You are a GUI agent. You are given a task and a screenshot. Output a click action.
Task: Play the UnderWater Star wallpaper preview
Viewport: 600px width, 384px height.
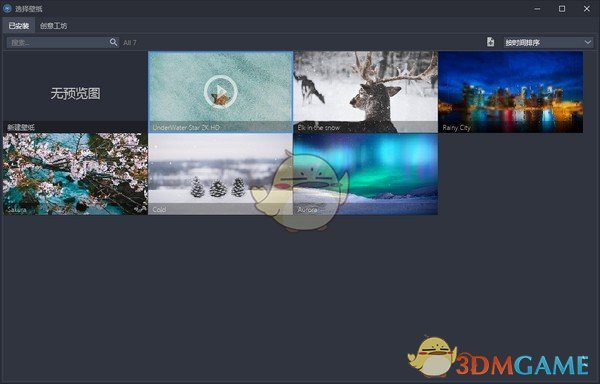220,92
